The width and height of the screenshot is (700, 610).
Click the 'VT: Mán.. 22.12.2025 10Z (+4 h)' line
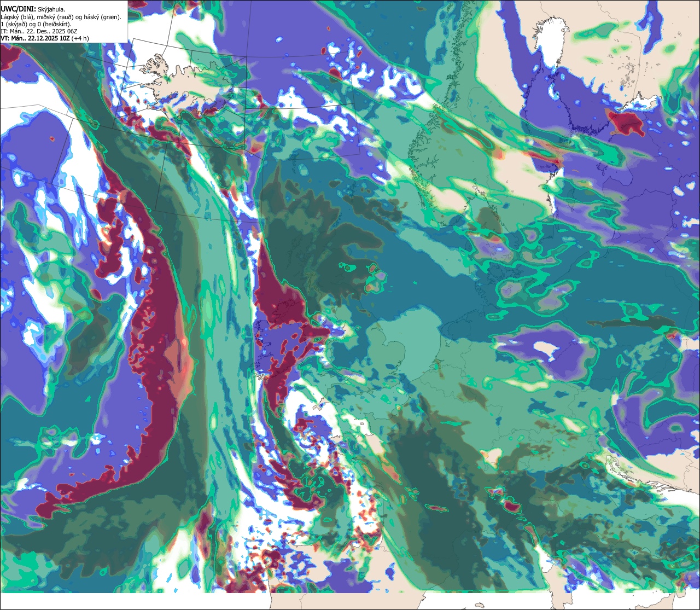click(45, 38)
